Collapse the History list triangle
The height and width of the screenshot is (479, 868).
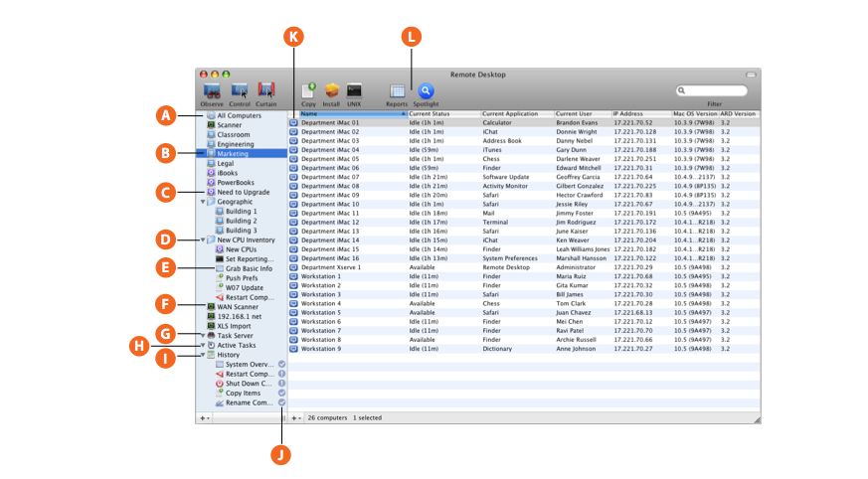203,355
